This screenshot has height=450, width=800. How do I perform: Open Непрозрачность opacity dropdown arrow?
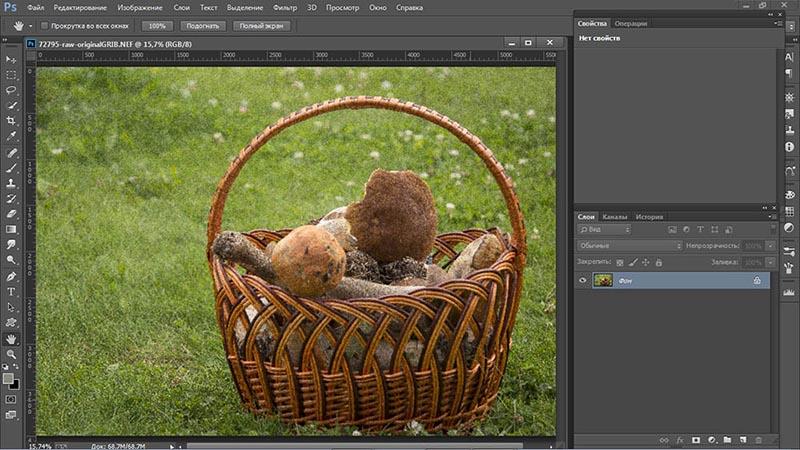[770, 246]
